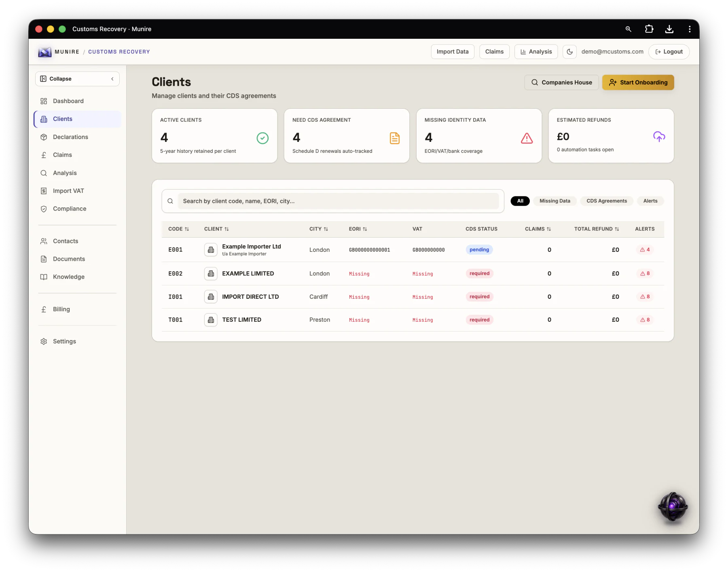Click the search magnifier in the title bar
Viewport: 728px width, 572px height.
click(628, 29)
